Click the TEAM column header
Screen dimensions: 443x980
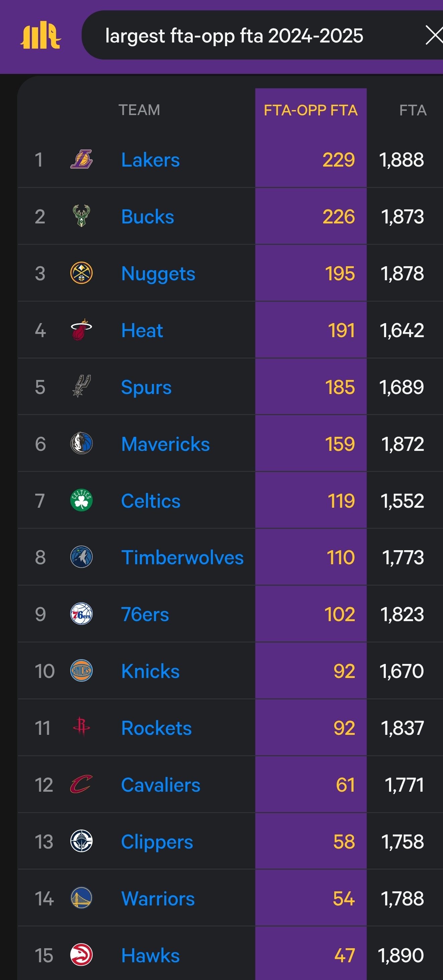tap(139, 110)
